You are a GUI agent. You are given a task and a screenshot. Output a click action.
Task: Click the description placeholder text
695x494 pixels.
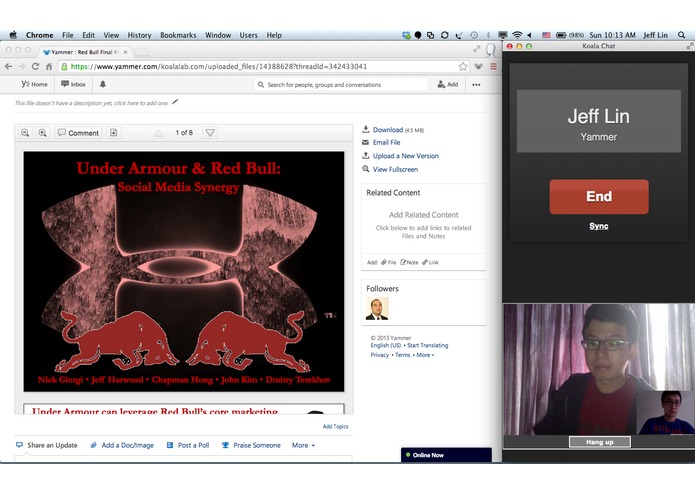click(92, 103)
